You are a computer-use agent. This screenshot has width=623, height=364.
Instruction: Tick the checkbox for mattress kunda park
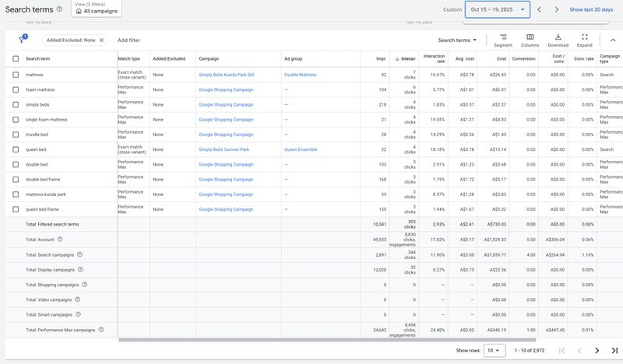tap(16, 194)
